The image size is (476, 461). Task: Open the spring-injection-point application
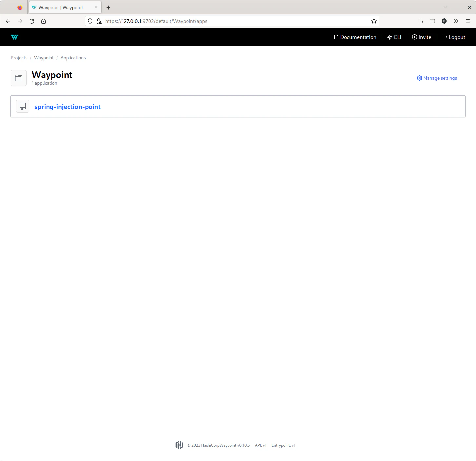pos(68,107)
